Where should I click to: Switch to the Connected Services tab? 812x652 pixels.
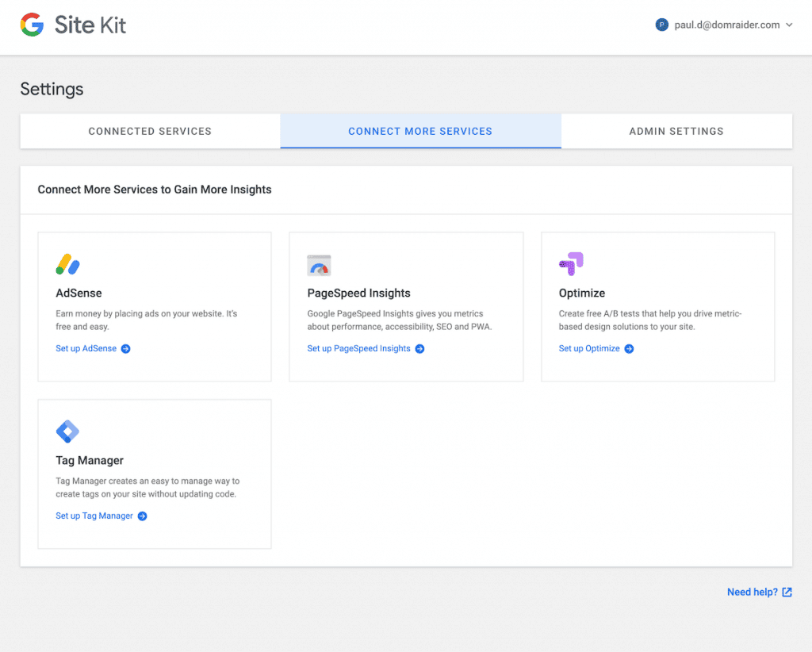click(x=150, y=132)
